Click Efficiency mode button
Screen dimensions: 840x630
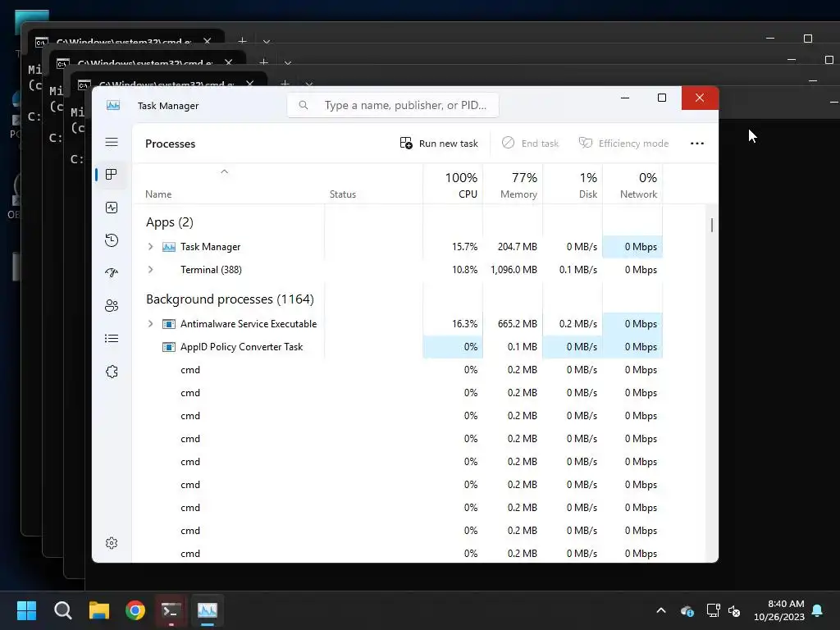[x=624, y=143]
